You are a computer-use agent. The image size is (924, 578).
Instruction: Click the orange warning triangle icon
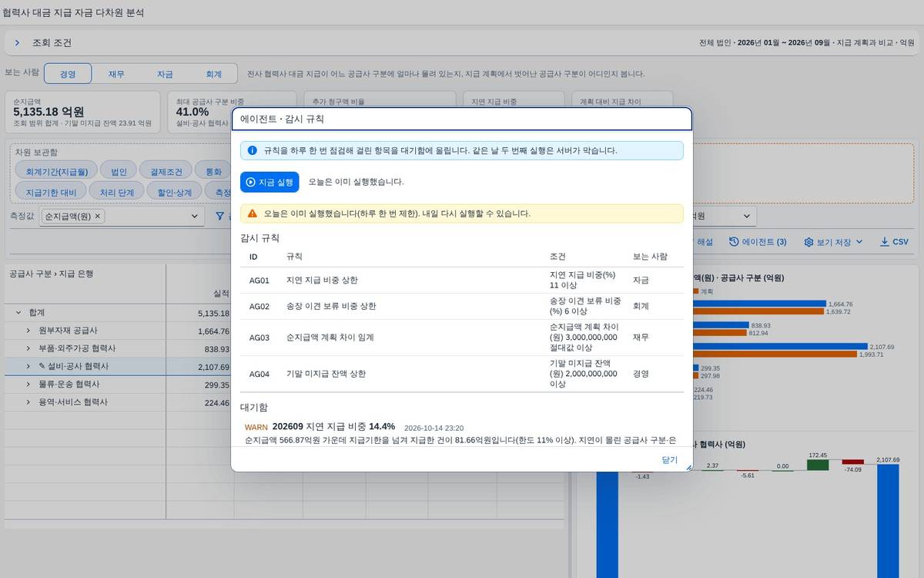(x=252, y=213)
